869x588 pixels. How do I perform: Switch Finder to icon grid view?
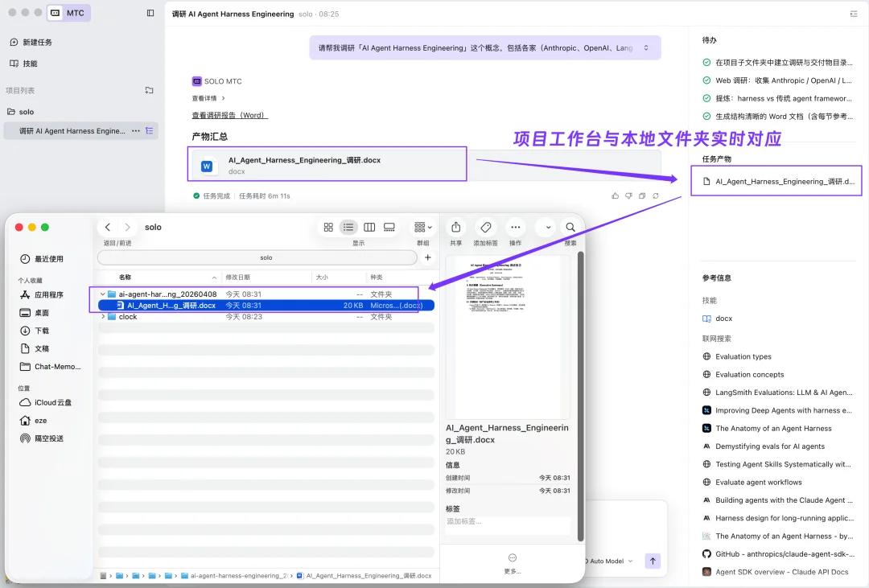tap(328, 227)
